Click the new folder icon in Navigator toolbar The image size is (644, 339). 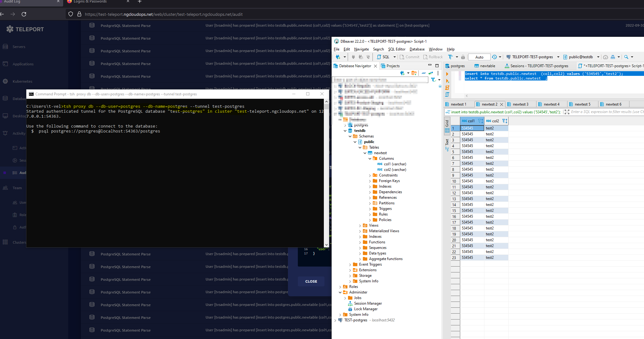pos(414,73)
